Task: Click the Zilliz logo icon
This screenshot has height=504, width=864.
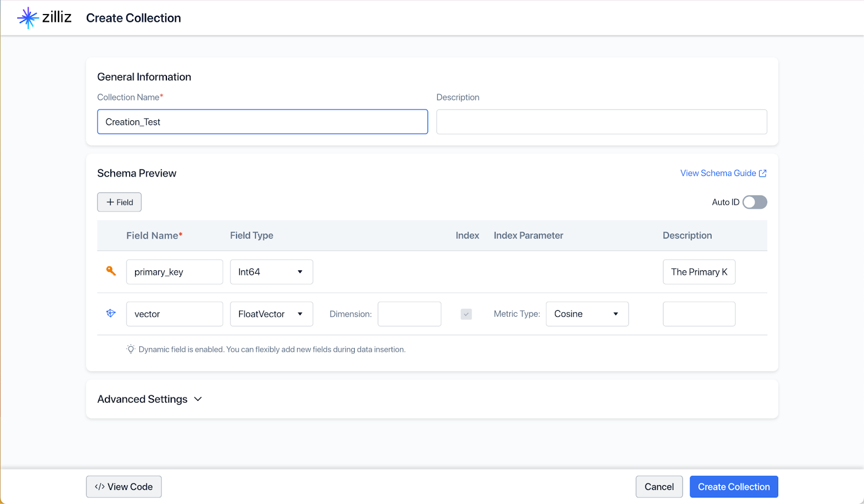Action: (28, 17)
